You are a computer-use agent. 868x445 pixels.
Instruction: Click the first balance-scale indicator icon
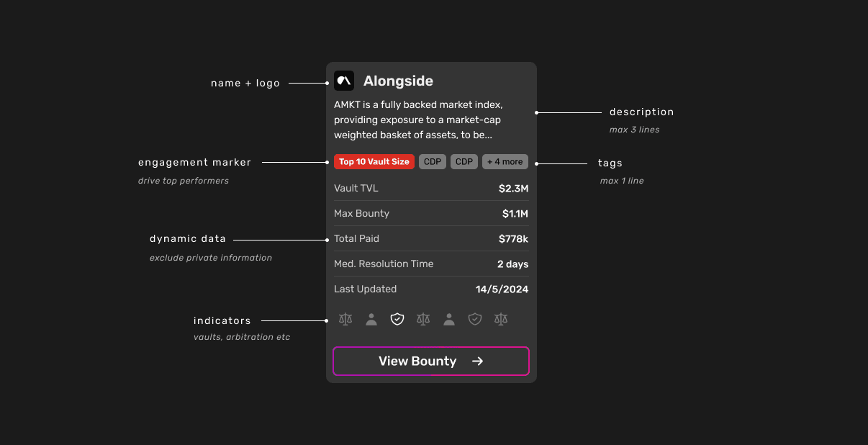tap(345, 319)
